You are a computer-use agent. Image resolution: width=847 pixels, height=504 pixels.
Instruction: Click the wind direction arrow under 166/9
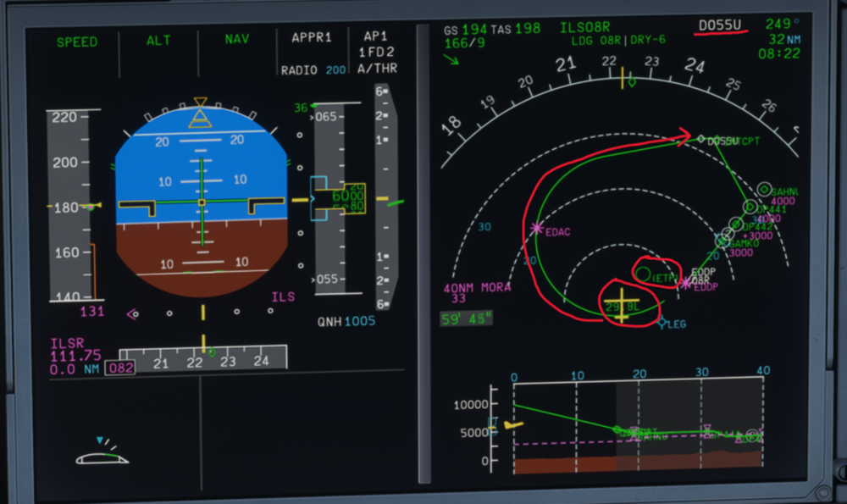pos(451,60)
